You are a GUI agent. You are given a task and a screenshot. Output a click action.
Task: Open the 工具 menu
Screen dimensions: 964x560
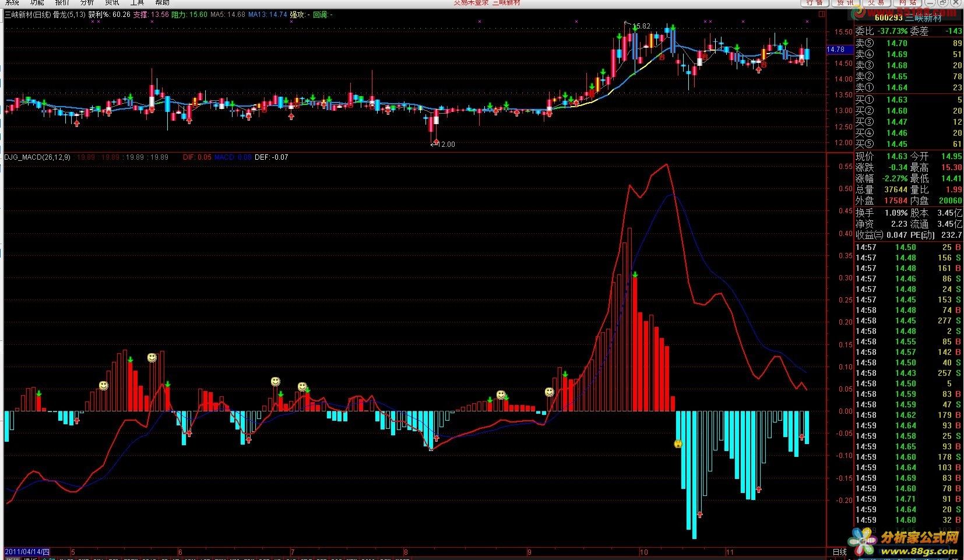pyautogui.click(x=137, y=3)
